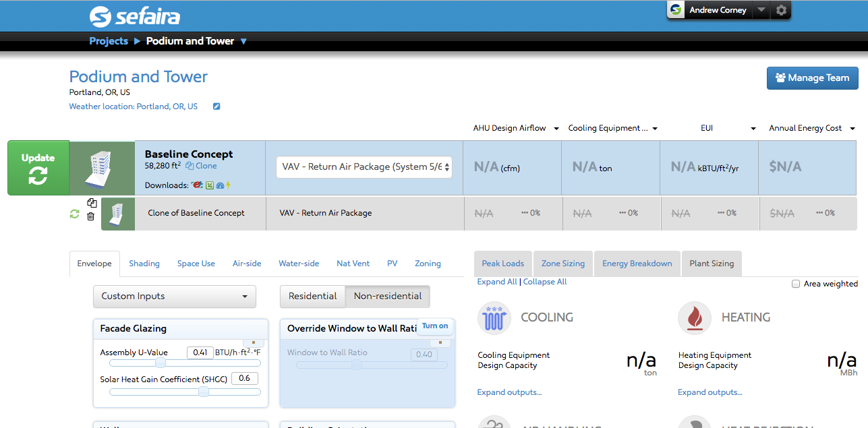Open the Cooling Equipment column dropdown
This screenshot has width=868, height=428.
pyautogui.click(x=655, y=129)
